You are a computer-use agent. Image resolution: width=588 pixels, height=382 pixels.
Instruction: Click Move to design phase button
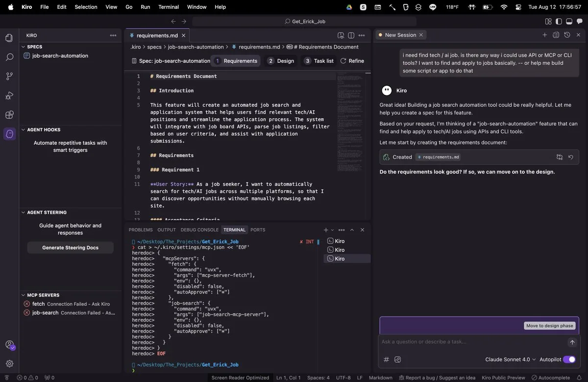pos(549,326)
